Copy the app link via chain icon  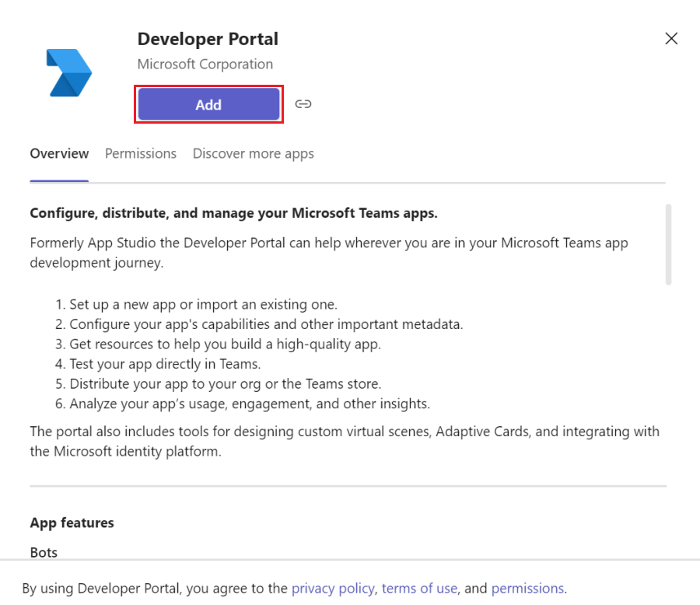coord(303,104)
